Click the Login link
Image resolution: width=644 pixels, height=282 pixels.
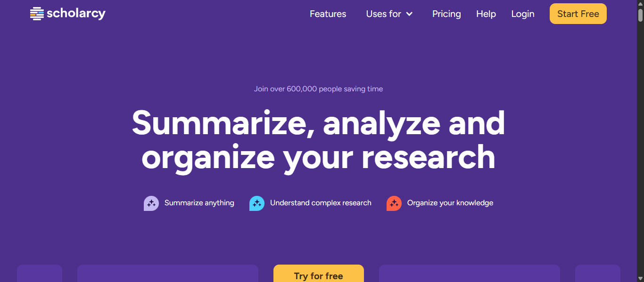(522, 14)
